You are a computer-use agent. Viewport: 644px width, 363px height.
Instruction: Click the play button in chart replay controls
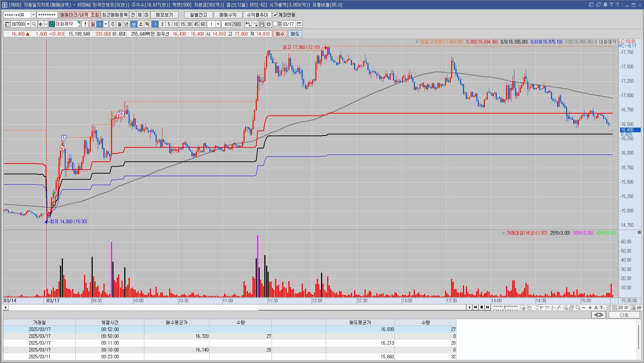(469, 307)
